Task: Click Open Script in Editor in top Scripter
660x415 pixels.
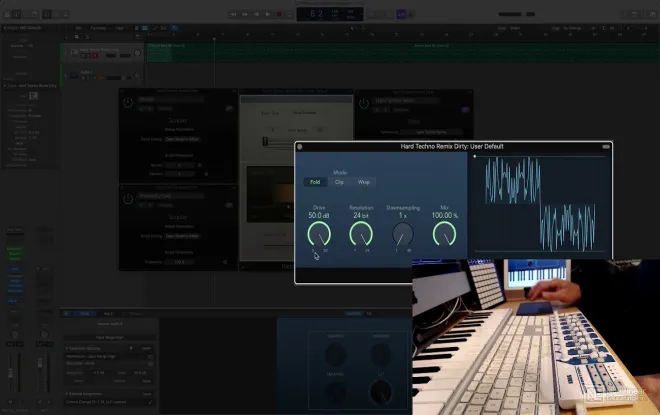Action: coord(182,139)
